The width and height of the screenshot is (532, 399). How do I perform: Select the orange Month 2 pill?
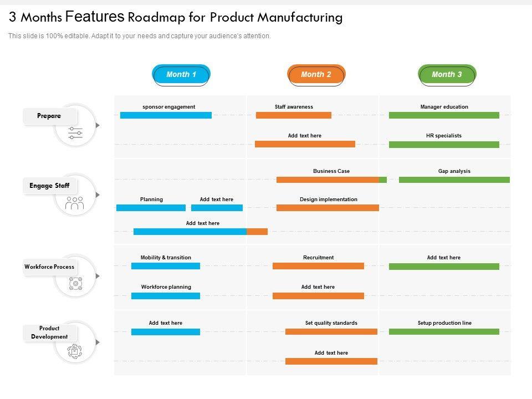316,75
